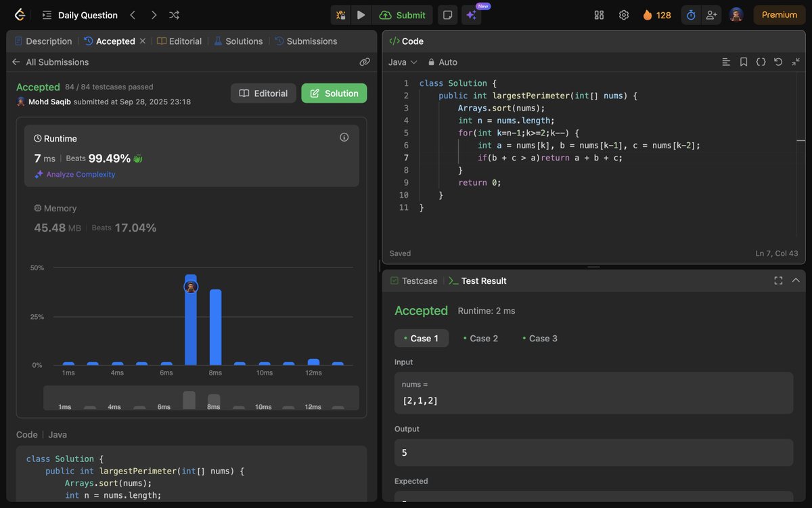The height and width of the screenshot is (508, 812).
Task: Click the '45.48 MB' memory value
Action: 58,228
